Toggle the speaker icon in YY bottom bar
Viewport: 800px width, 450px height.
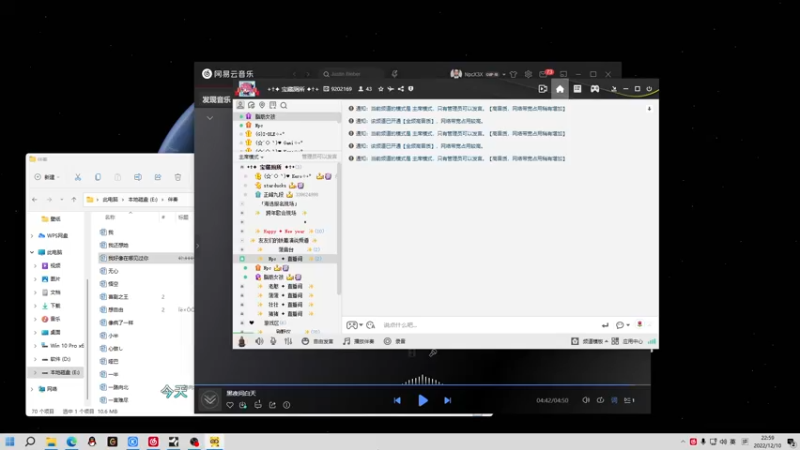coord(259,341)
